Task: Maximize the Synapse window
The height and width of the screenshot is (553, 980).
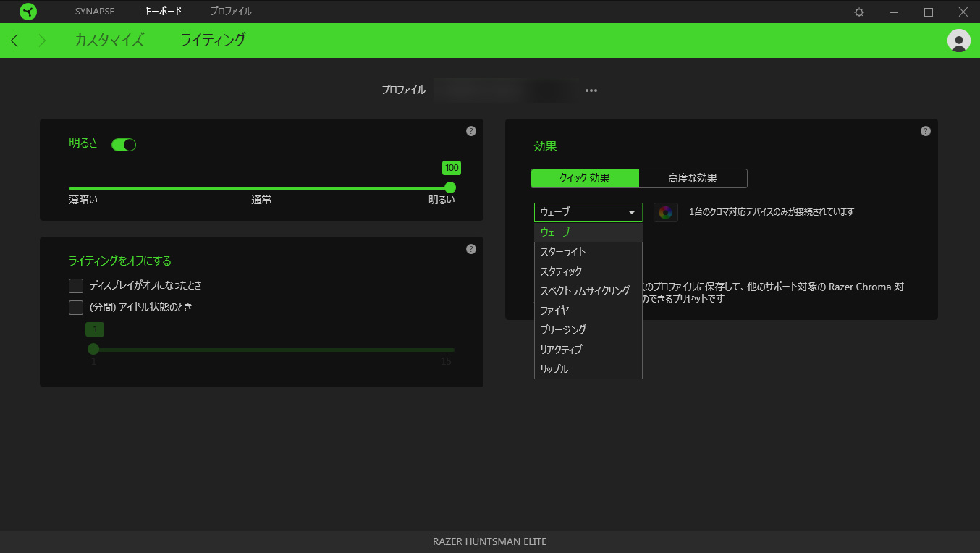Action: (x=929, y=12)
